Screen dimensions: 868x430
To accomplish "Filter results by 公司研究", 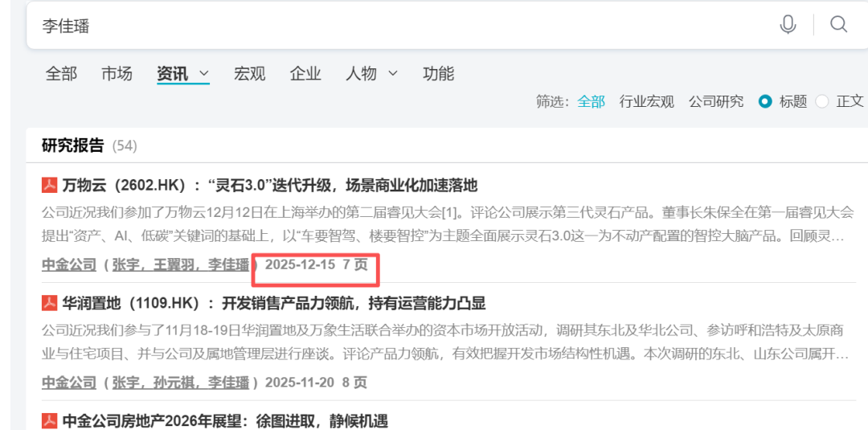I will [x=716, y=101].
